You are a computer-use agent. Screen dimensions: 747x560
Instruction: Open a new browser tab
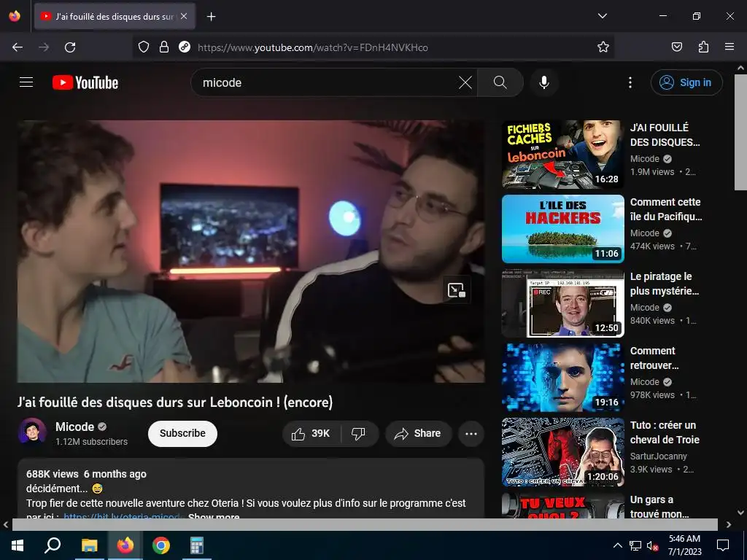(x=212, y=17)
